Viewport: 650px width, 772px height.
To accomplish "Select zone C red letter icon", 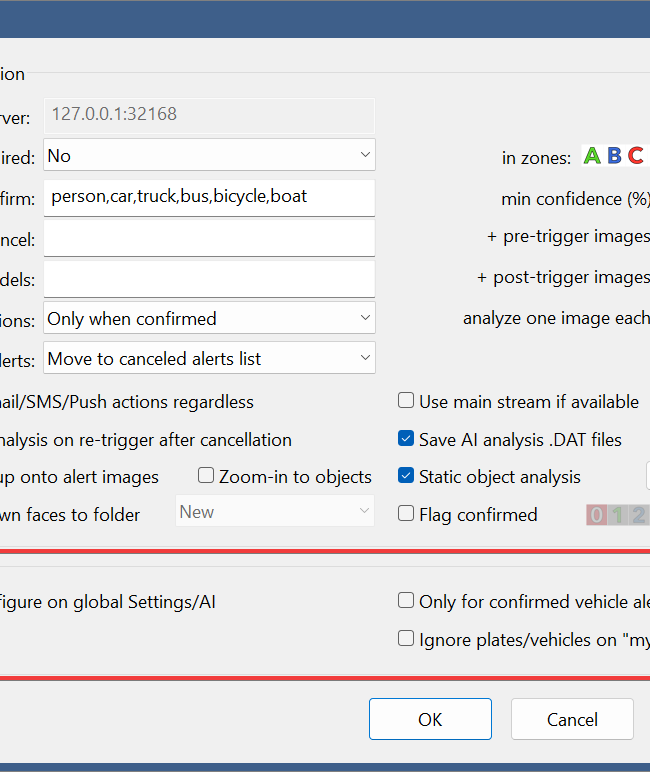I will [x=636, y=156].
